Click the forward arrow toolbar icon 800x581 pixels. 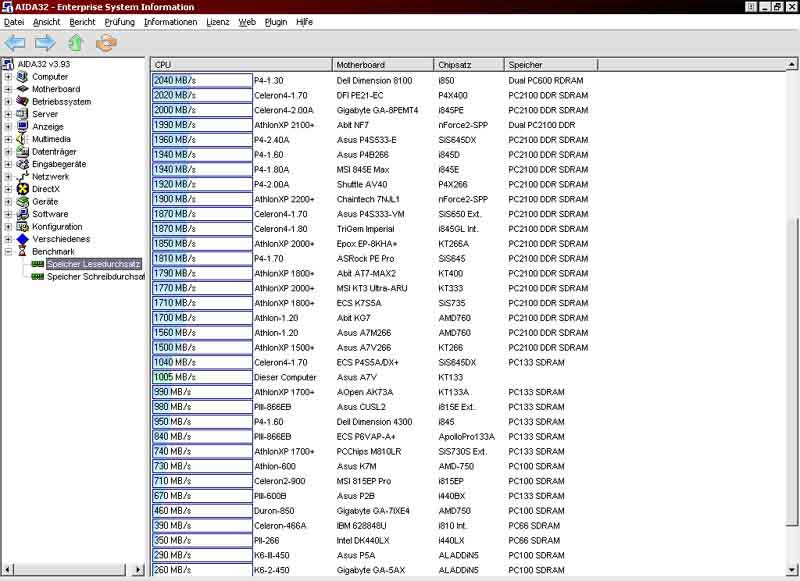coord(45,43)
